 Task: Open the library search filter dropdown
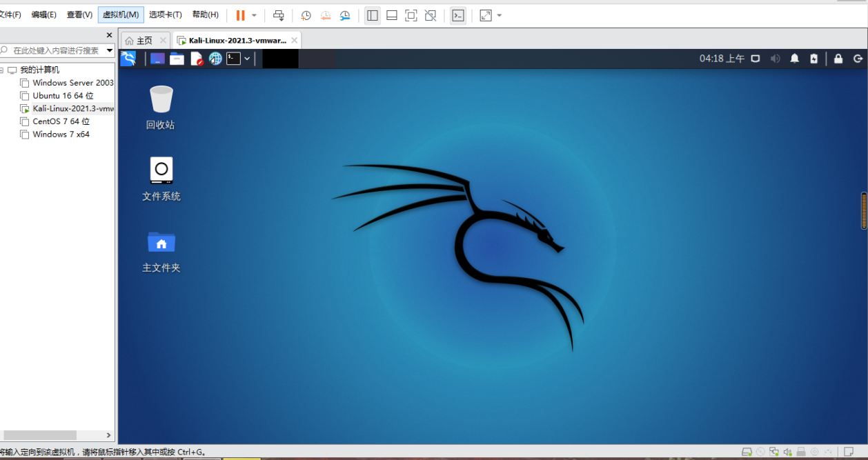[109, 50]
